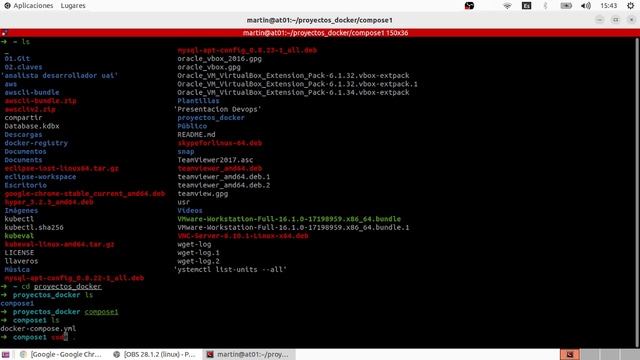Open the Lugares menu
Screen dimensions: 640x360
73,6
